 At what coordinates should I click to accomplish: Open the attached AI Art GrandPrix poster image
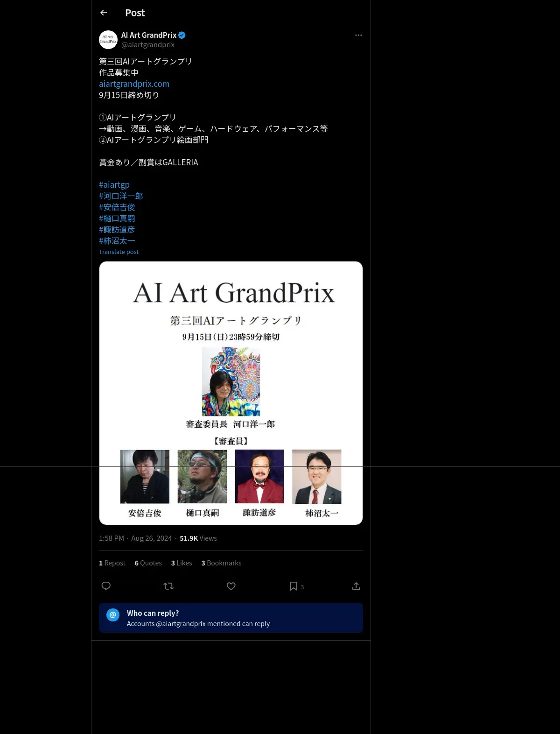coord(231,393)
